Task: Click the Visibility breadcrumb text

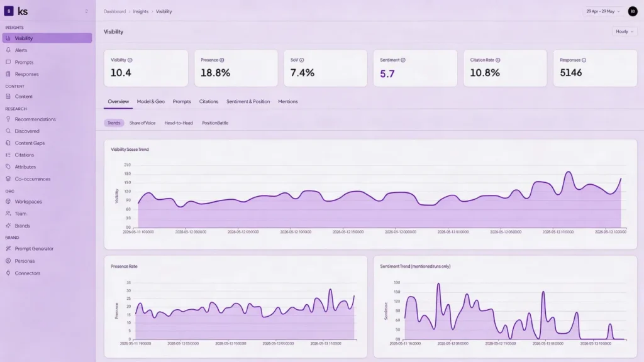Action: tap(164, 11)
